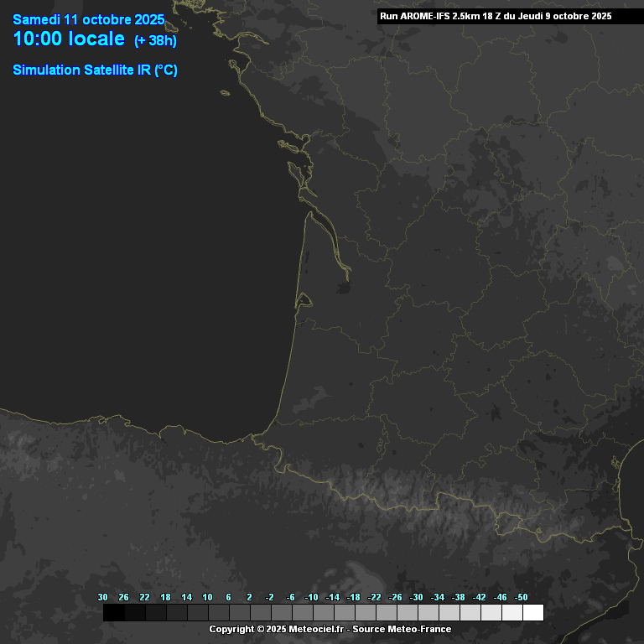Click the Meteociel.fr copyright text
The height and width of the screenshot is (644, 644).
[x=276, y=629]
